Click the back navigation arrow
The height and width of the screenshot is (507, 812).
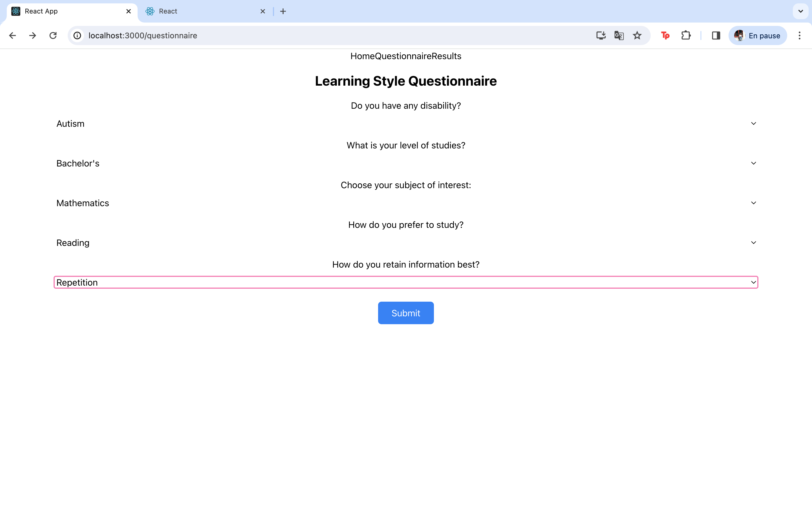pos(12,35)
